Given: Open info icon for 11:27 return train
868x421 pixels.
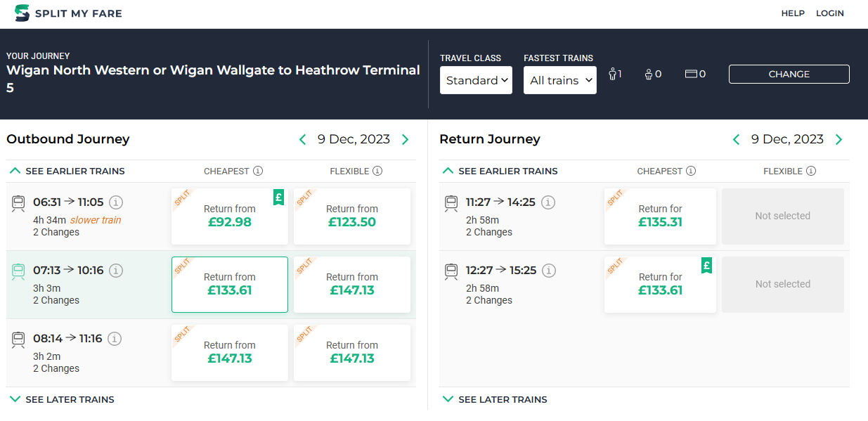Looking at the screenshot, I should tap(548, 202).
